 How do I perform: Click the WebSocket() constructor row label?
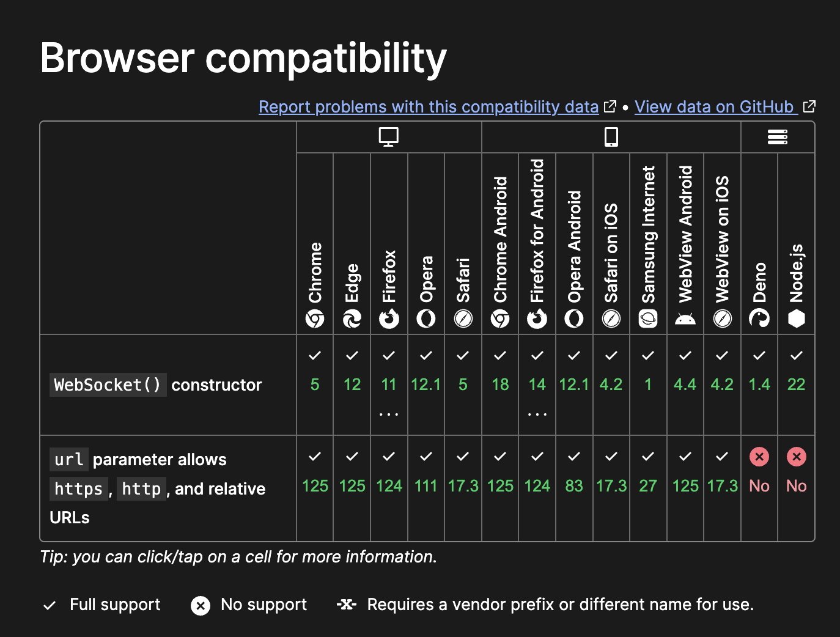(156, 385)
